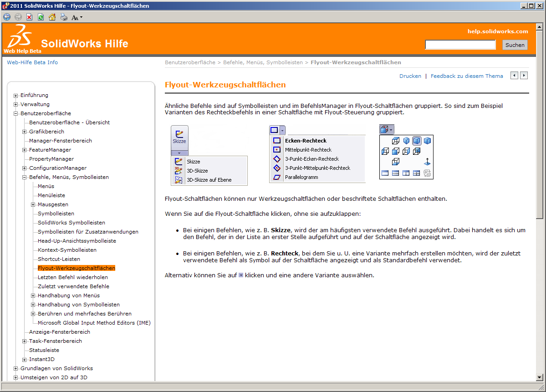Viewport: 546px width, 392px height.
Task: Expand the Task-Fensterbereich tree node
Action: coord(25,341)
